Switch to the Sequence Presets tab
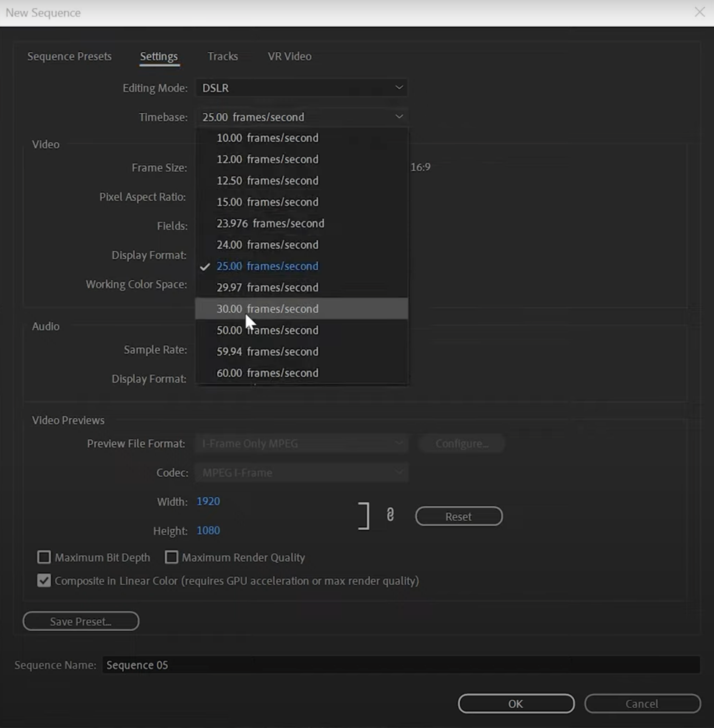 click(69, 56)
